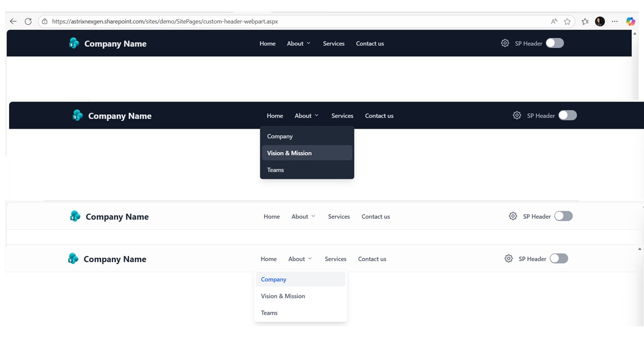Collapse About dropdown in the bottom light header
Viewport: 644px width, 362px height.
tap(300, 259)
